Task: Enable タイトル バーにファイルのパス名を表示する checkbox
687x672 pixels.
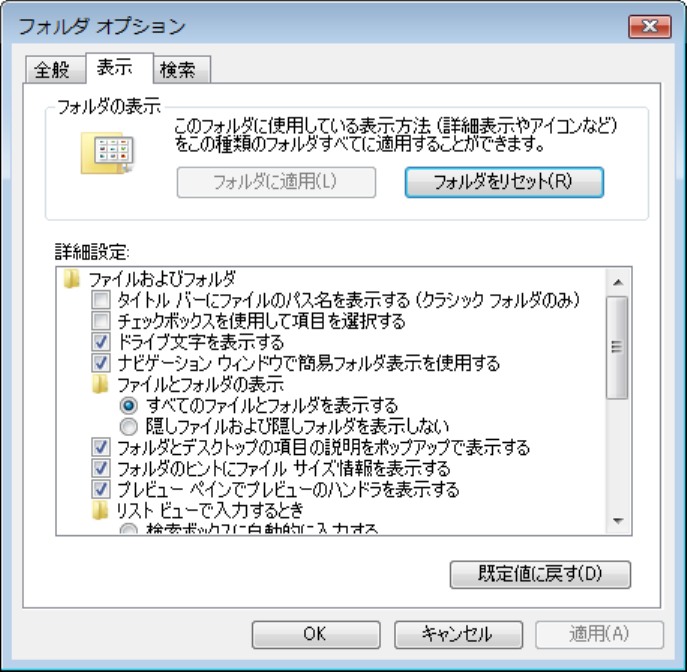Action: [101, 300]
